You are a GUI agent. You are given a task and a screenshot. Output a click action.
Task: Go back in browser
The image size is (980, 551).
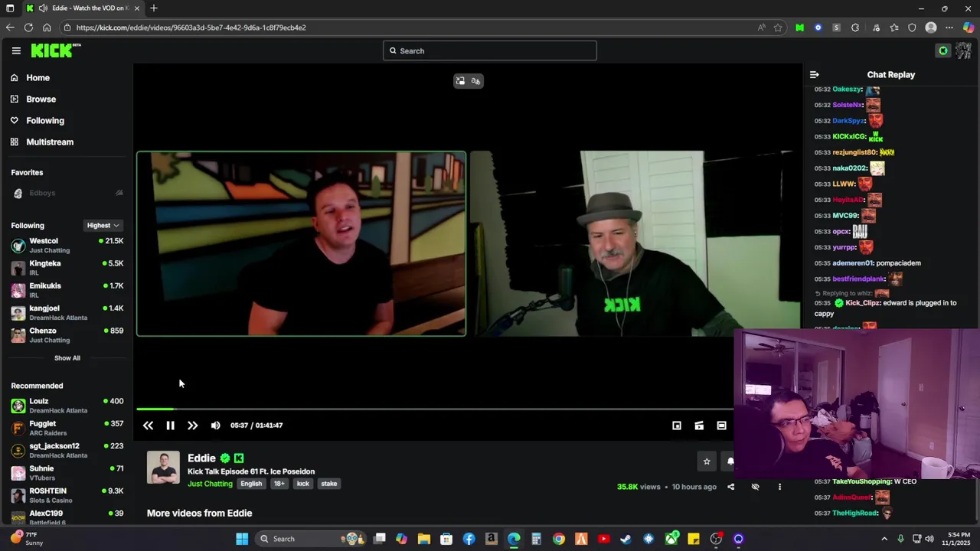pyautogui.click(x=10, y=28)
